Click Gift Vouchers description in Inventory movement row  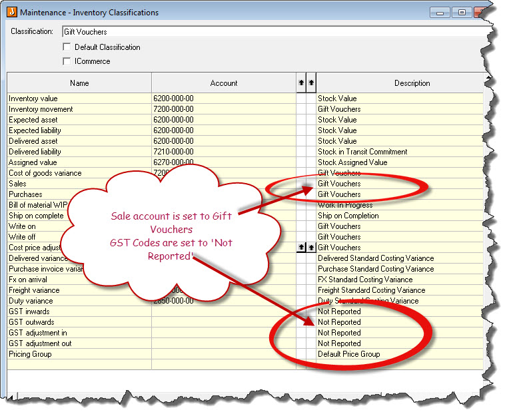pos(339,109)
